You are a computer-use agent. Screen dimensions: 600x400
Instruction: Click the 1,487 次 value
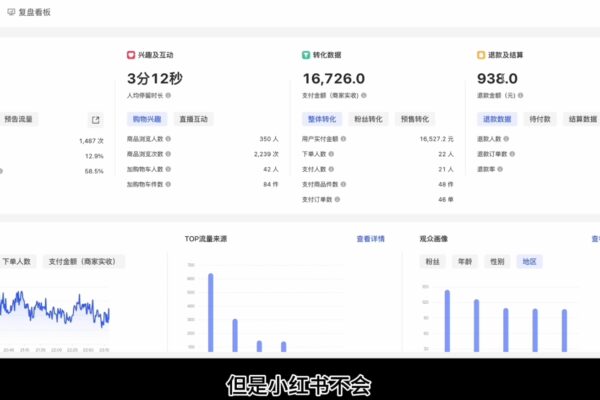coord(91,141)
